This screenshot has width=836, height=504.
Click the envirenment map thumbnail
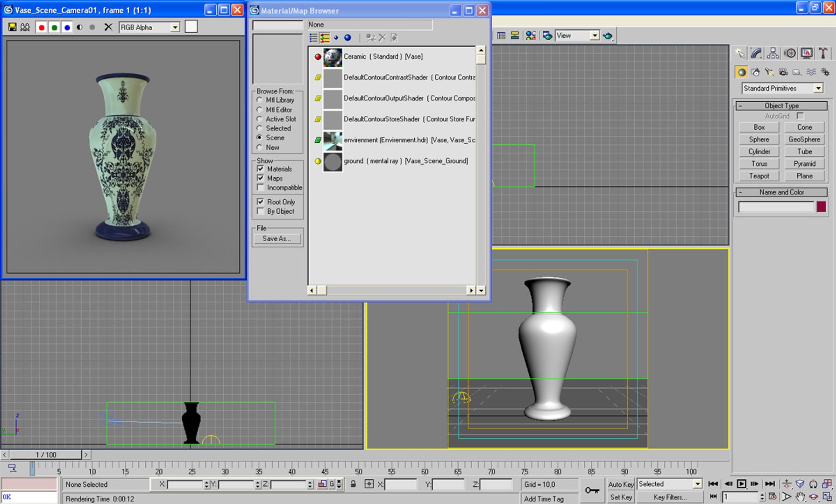coord(333,140)
